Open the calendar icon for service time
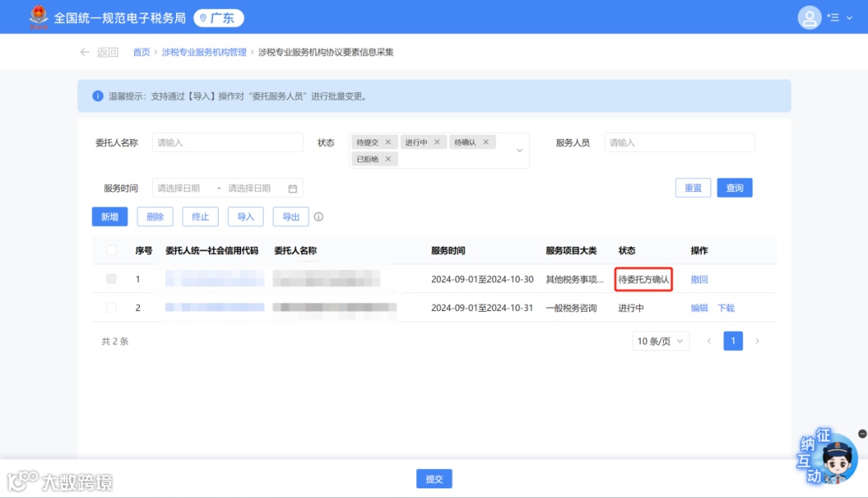The height and width of the screenshot is (498, 868). coord(292,187)
